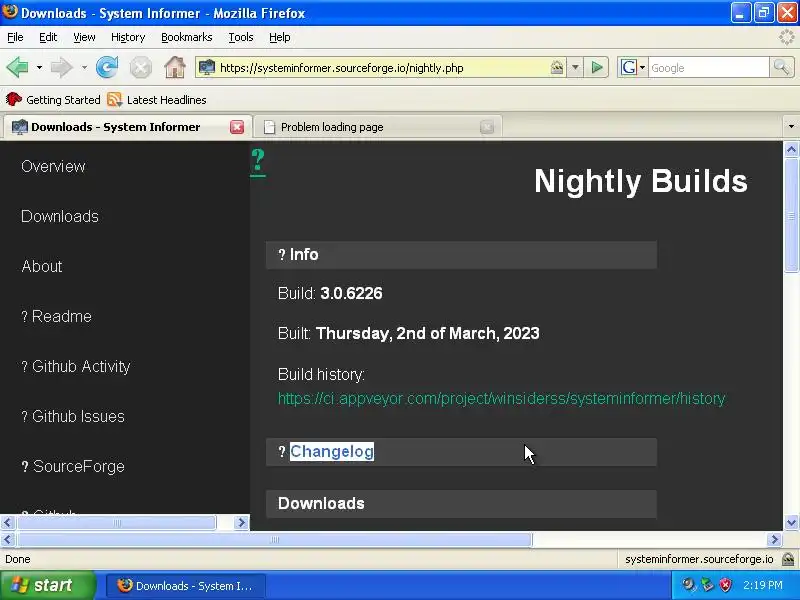Screen dimensions: 800x600
Task: Open the Readme sidebar link
Action: 57,316
